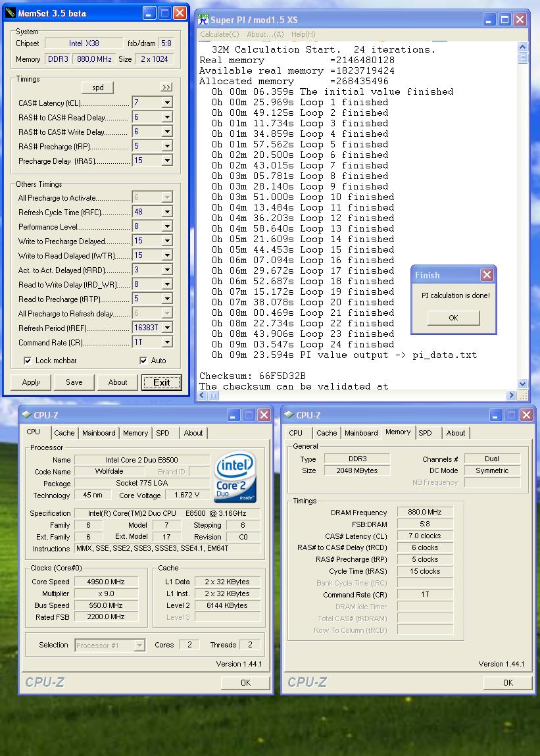540x756 pixels.
Task: Open the RAS# to CAS# Read Delay dropdown
Action: pyautogui.click(x=167, y=117)
